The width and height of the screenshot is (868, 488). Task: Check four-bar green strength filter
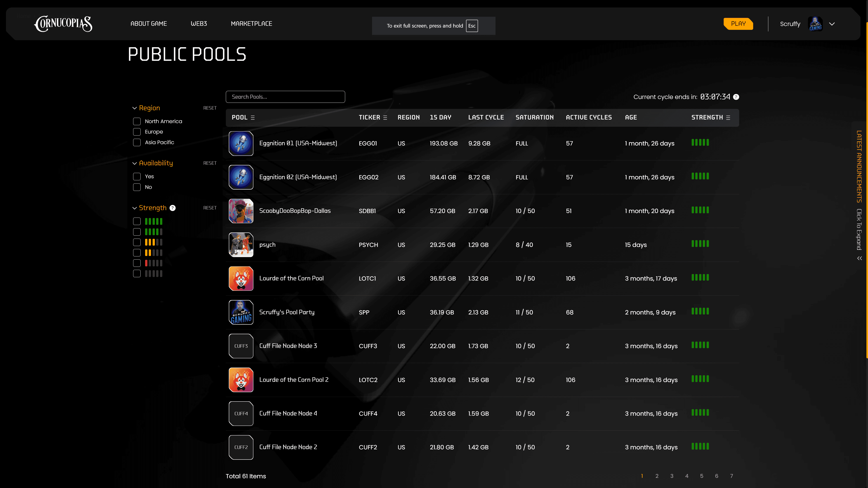click(137, 232)
